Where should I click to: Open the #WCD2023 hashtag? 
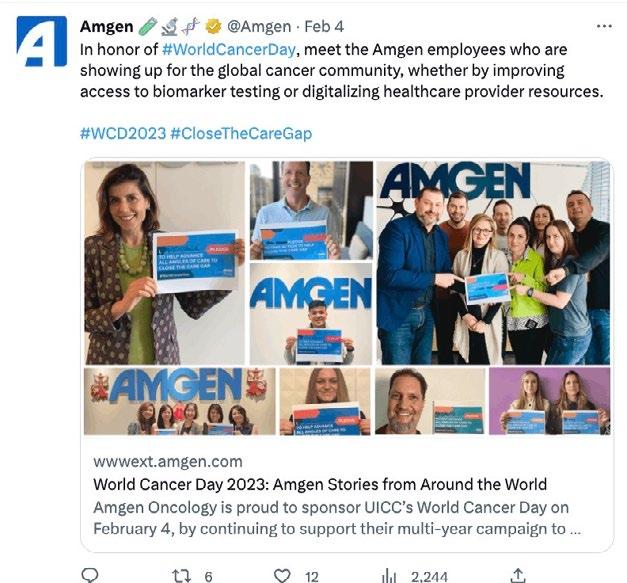pos(123,133)
